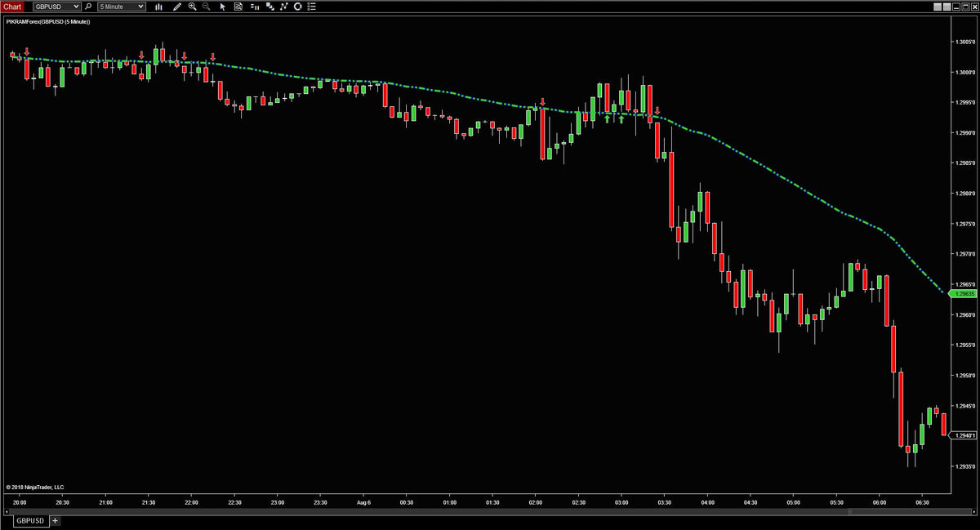Click the Chart title label

tap(12, 6)
